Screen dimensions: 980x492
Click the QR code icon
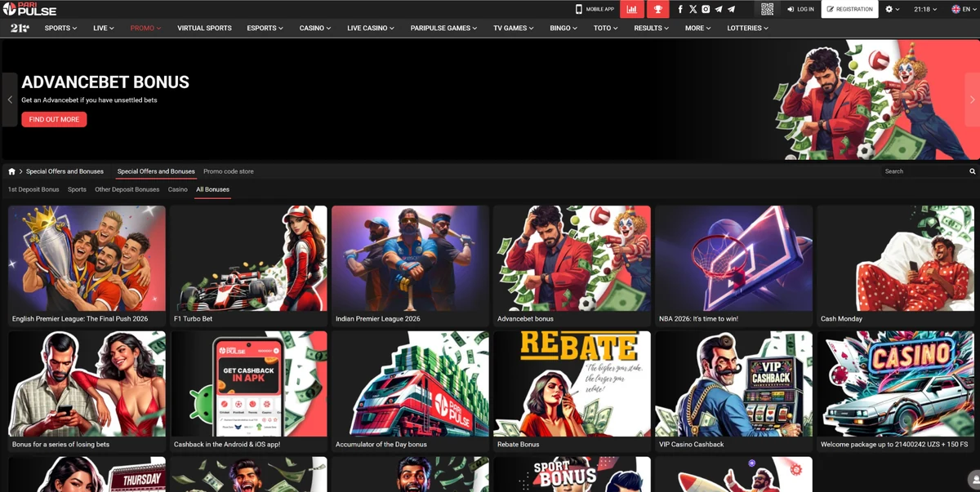point(767,9)
